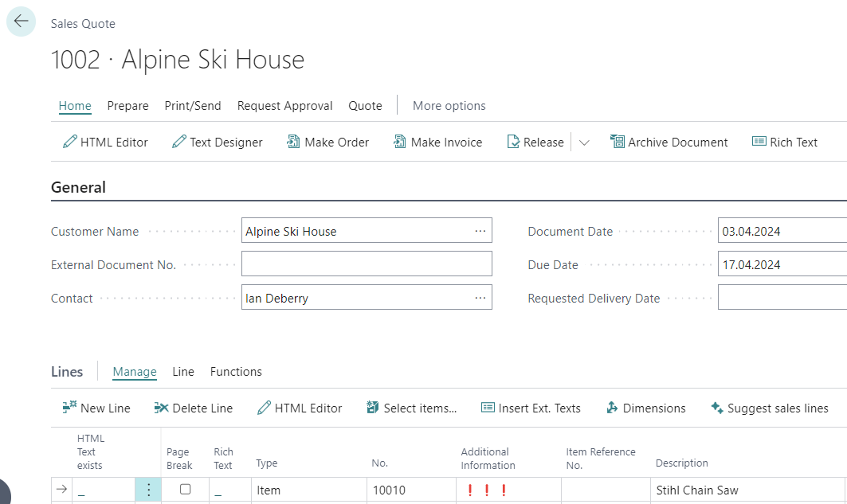Open the row options menu for line 10010

coord(148,490)
